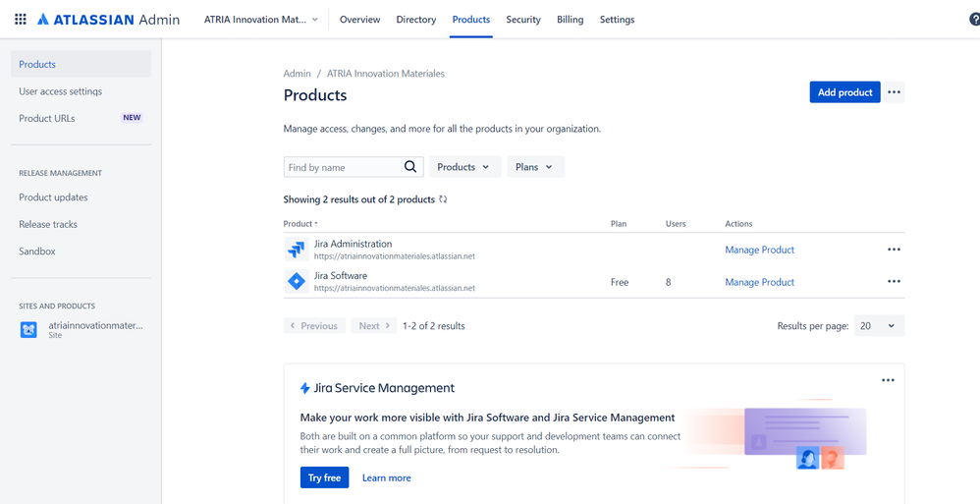Open the Jira Software row more menu

(894, 281)
